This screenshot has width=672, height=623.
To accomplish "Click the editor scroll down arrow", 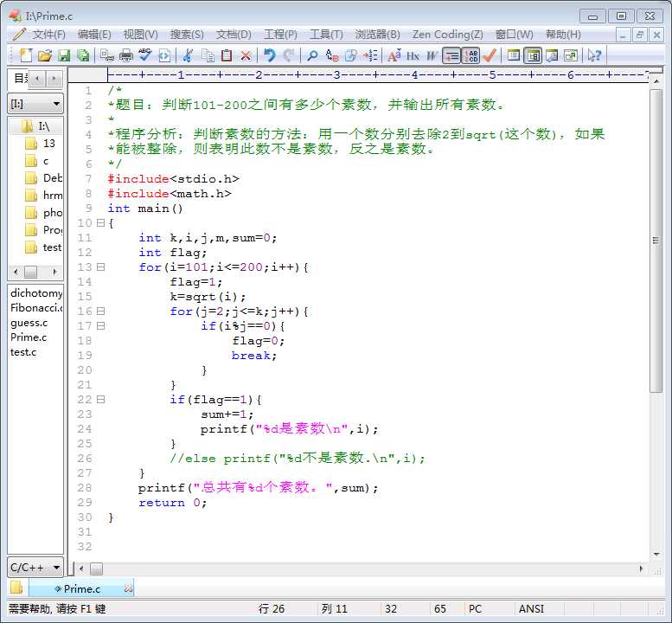I will (656, 555).
